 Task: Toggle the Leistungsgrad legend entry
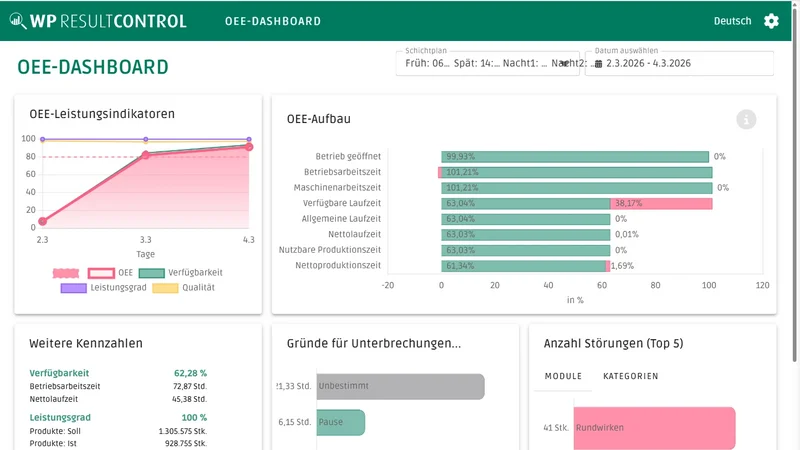[104, 288]
